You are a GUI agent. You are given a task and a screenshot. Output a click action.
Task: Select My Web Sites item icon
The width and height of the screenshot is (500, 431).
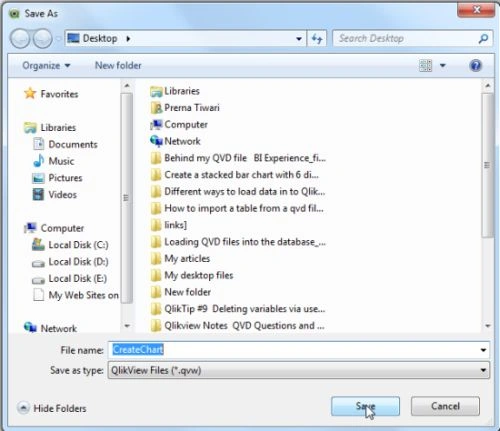[38, 295]
